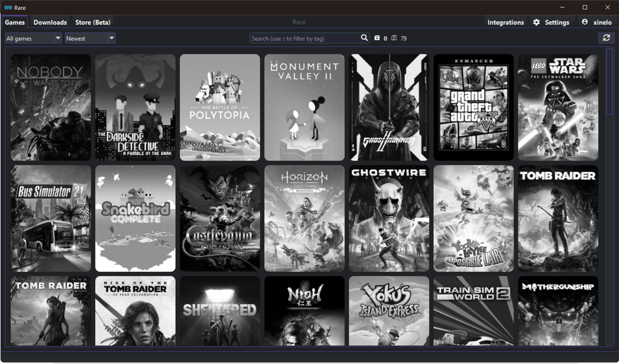Open the Newest sort order dropdown
The height and width of the screenshot is (364, 619).
point(90,38)
